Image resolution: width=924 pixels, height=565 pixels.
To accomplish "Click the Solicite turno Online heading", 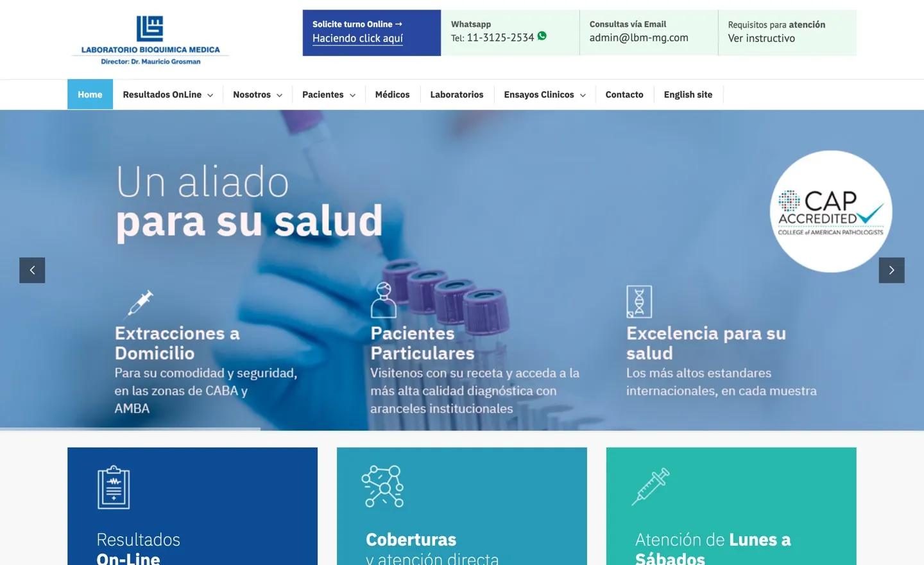I will [357, 24].
